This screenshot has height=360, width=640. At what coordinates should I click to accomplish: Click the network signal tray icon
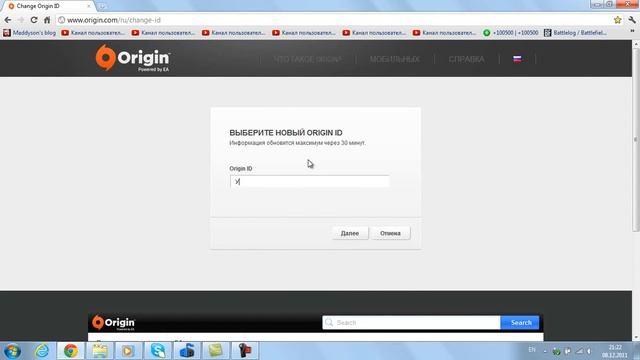coord(579,351)
